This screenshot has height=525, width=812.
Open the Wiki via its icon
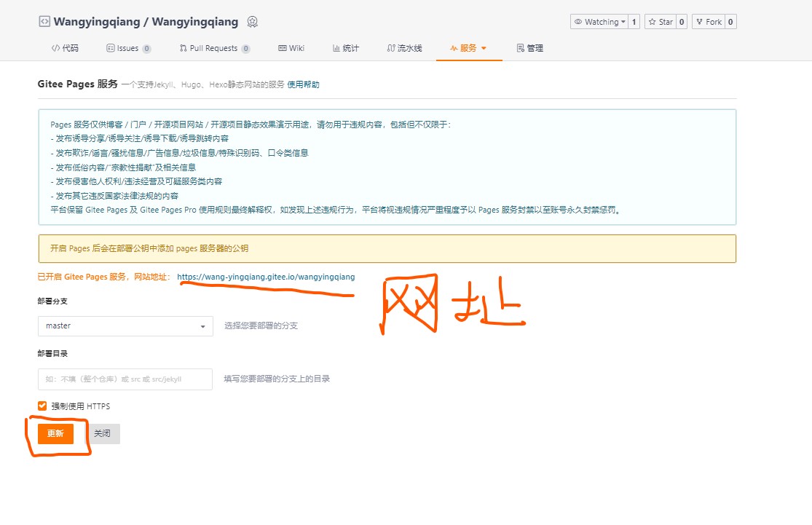click(283, 48)
